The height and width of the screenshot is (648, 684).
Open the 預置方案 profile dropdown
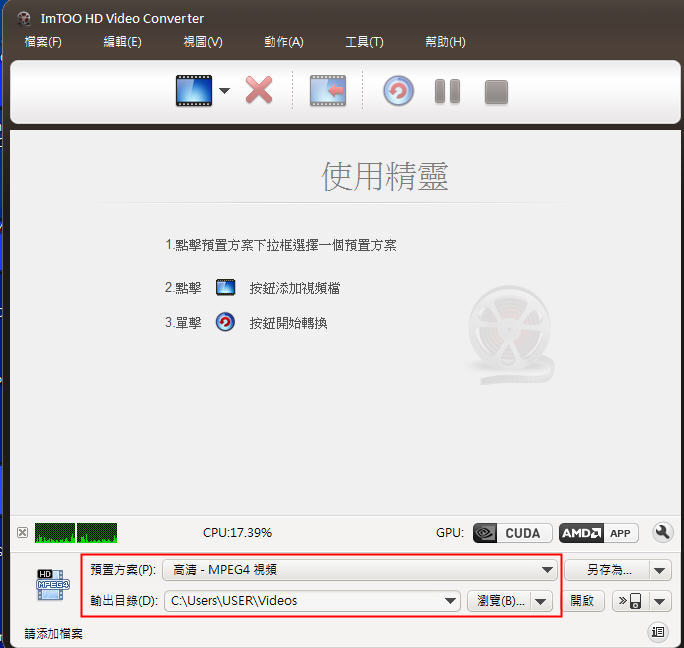(x=547, y=570)
